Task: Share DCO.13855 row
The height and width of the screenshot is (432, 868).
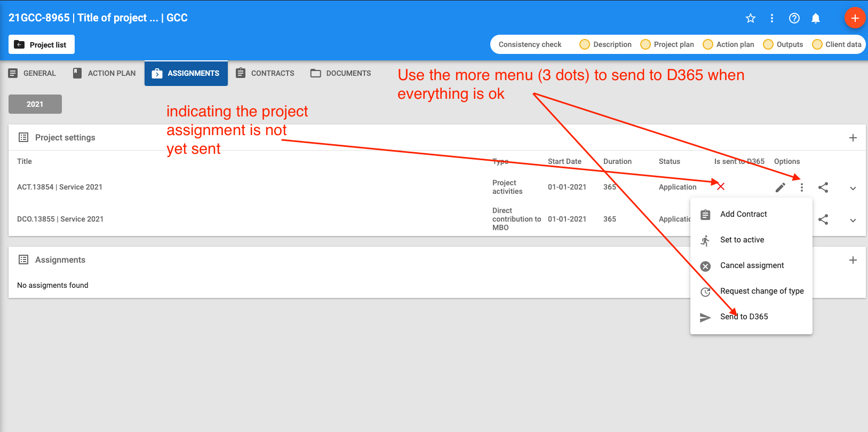Action: click(x=823, y=219)
